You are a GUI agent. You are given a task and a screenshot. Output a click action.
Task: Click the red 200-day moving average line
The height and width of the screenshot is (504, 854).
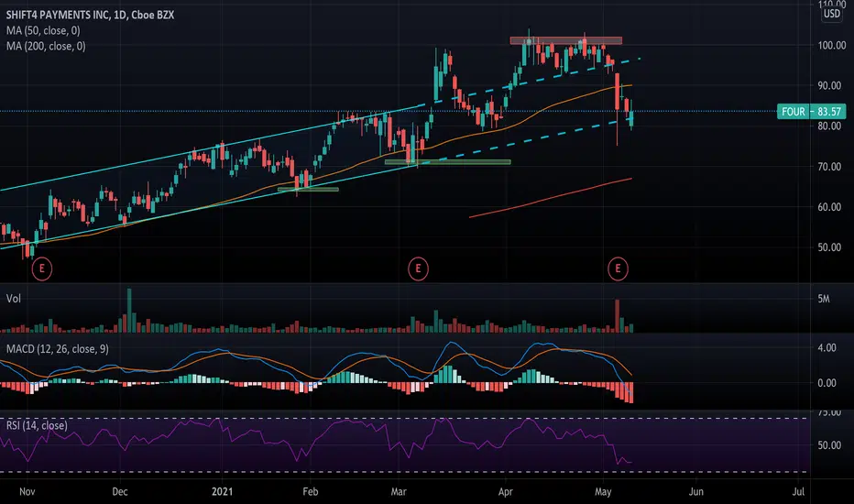(x=550, y=198)
